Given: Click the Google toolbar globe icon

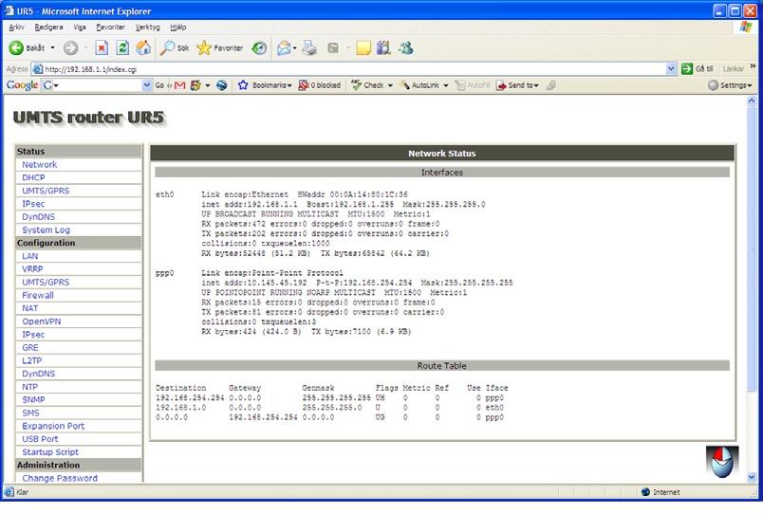Looking at the screenshot, I should (222, 85).
